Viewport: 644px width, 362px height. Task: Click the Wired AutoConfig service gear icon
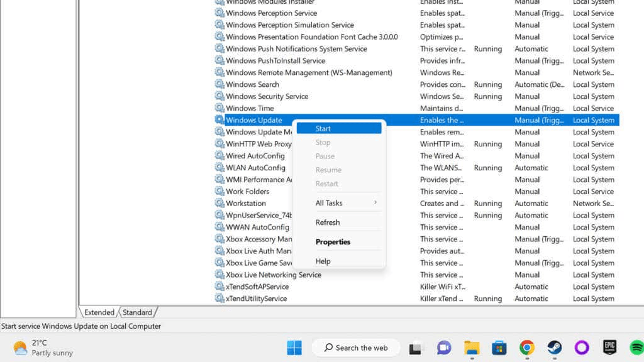pyautogui.click(x=219, y=155)
